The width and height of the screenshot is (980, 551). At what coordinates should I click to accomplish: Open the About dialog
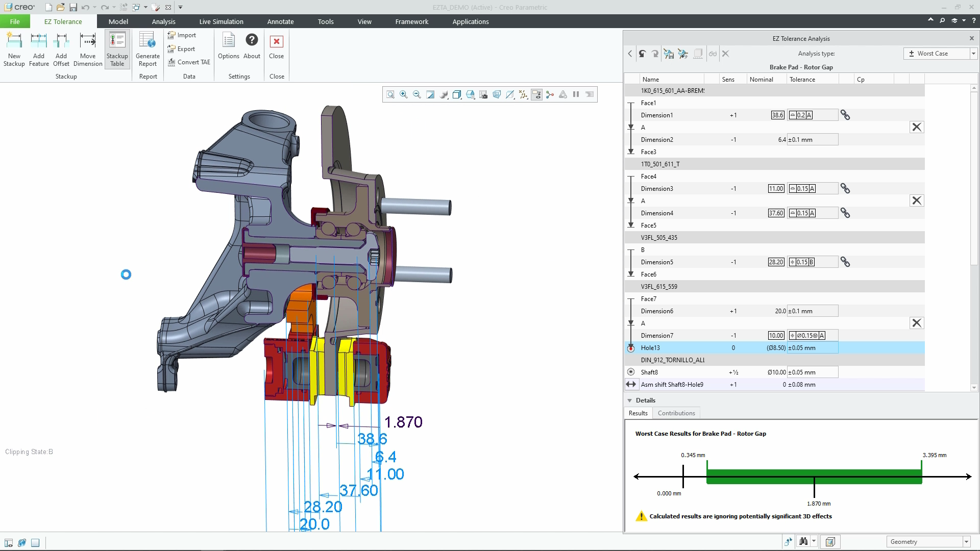pos(252,46)
